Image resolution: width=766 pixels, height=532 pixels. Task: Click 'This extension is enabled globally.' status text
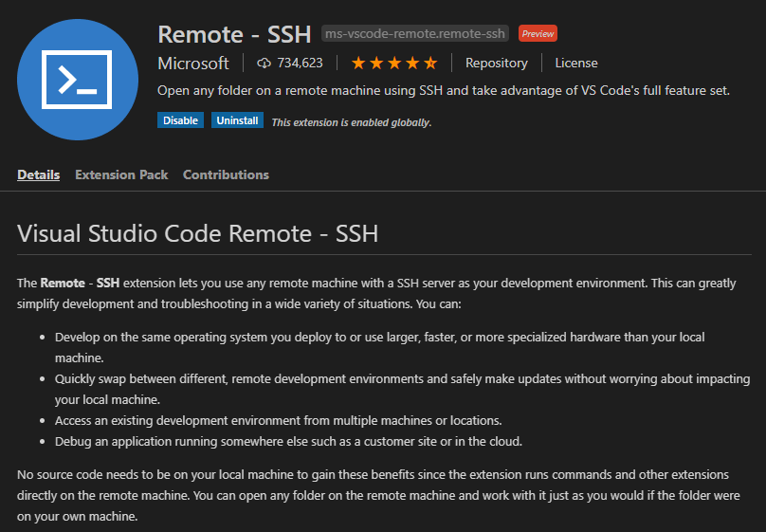click(x=352, y=122)
